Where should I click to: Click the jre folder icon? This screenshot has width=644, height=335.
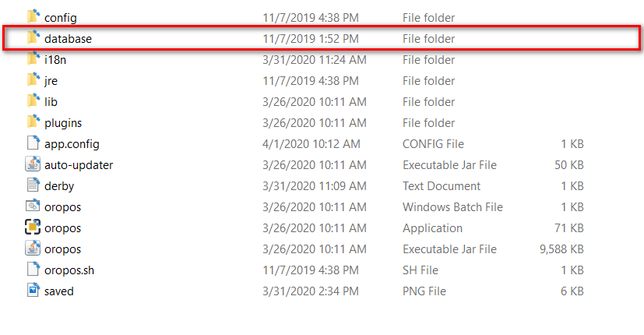click(x=33, y=79)
